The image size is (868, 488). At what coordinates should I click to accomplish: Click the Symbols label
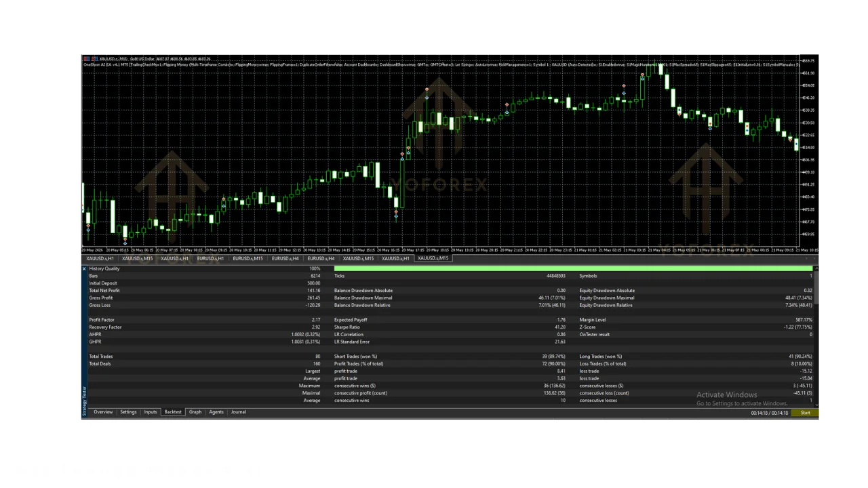point(588,276)
